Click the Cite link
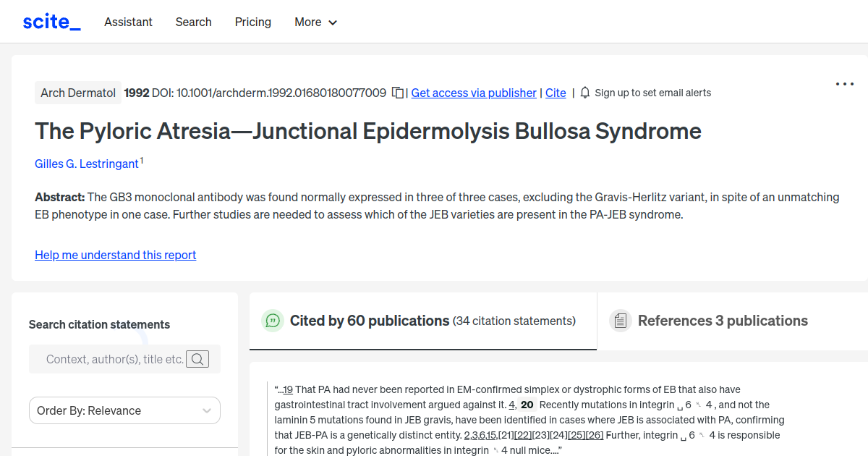 click(556, 93)
